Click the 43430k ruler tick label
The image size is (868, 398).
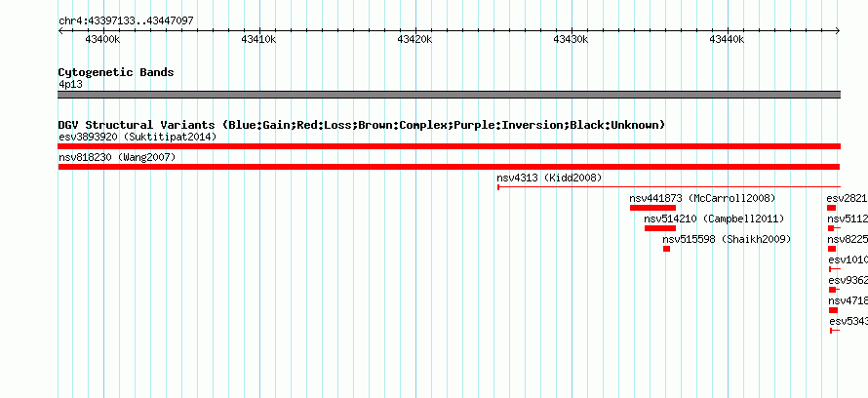click(x=571, y=39)
